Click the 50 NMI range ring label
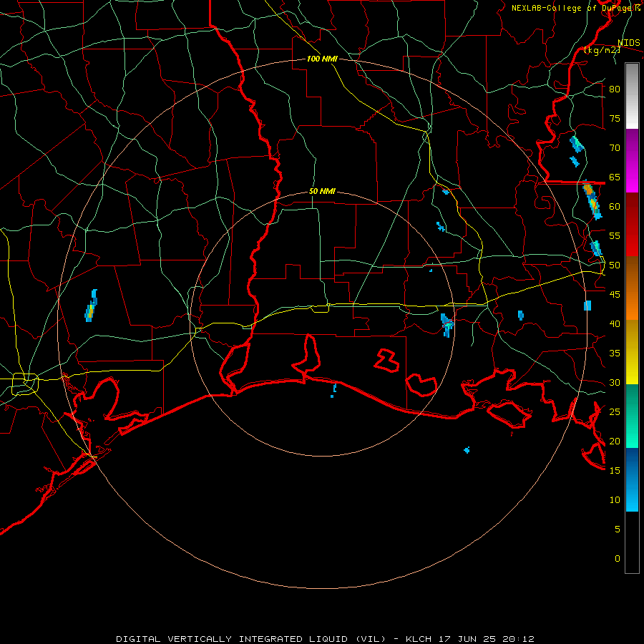This screenshot has width=644, height=644. pyautogui.click(x=322, y=191)
